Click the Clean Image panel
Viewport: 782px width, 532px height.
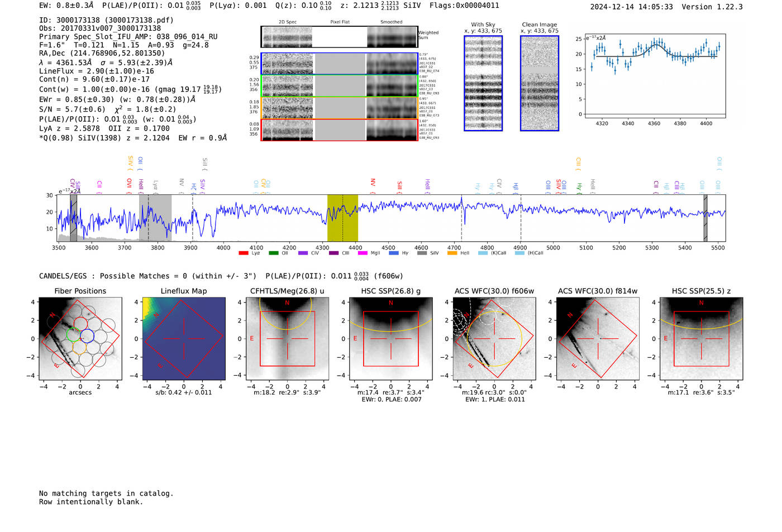point(540,83)
